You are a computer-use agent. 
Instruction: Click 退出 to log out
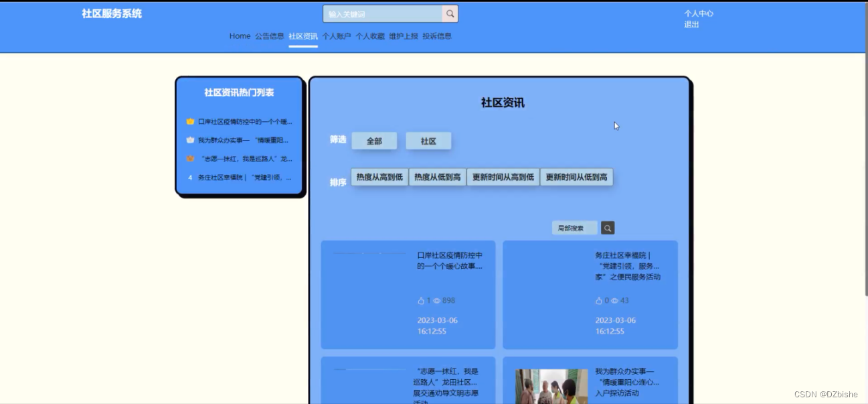pos(691,25)
